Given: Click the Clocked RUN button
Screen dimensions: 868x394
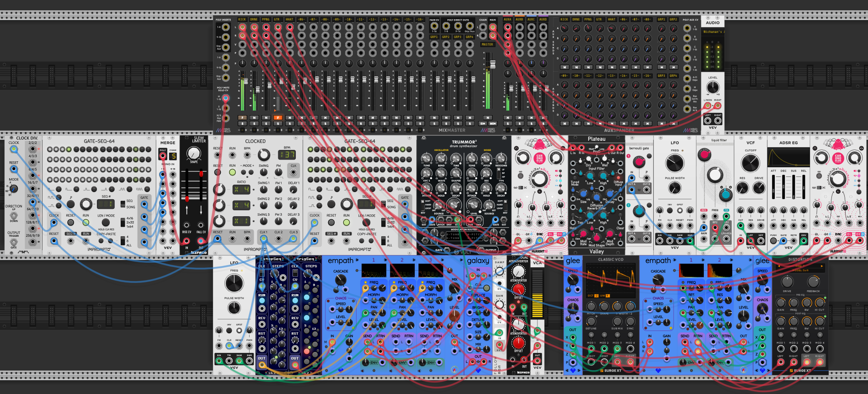Looking at the screenshot, I should coord(232,172).
